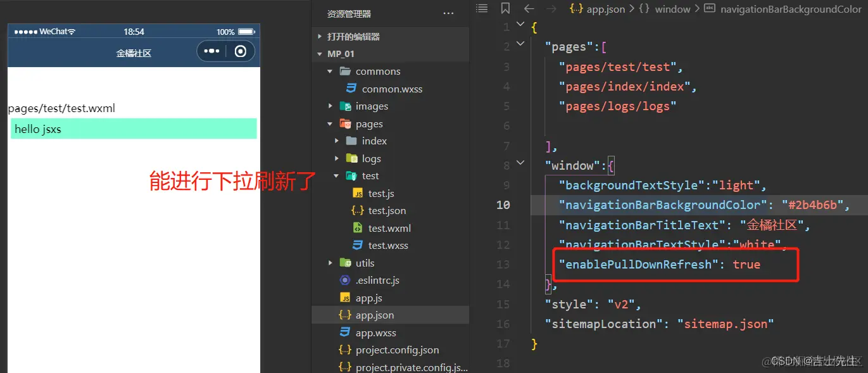Collapse the test folder arrow

click(337, 175)
